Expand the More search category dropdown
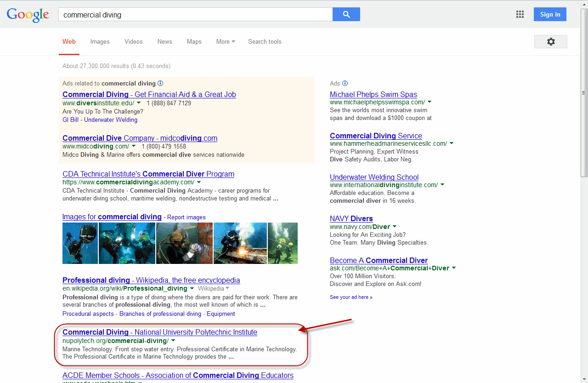The height and width of the screenshot is (383, 588). (x=225, y=42)
